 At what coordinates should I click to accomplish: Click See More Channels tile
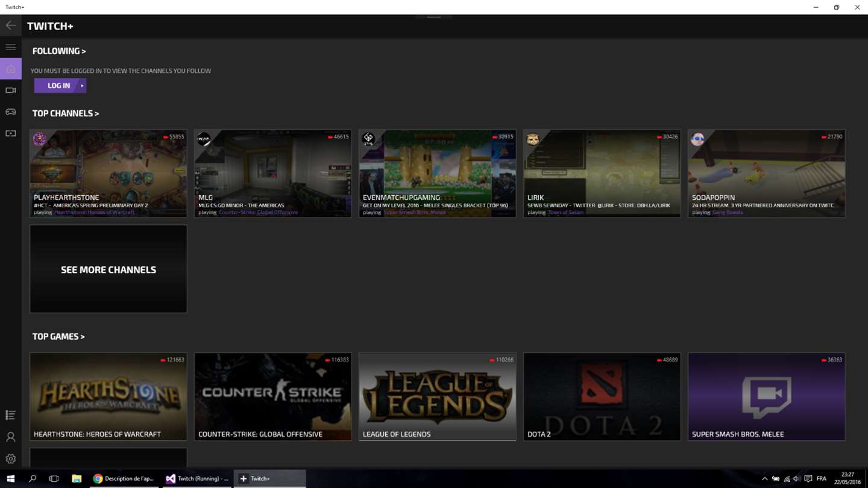coord(108,269)
